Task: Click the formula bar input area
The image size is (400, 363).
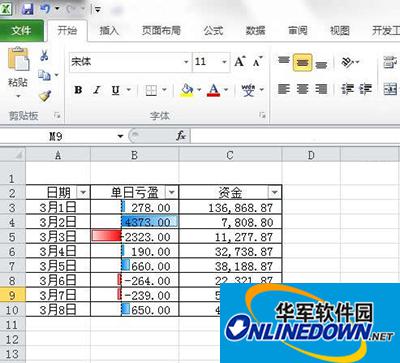Action: (x=295, y=136)
